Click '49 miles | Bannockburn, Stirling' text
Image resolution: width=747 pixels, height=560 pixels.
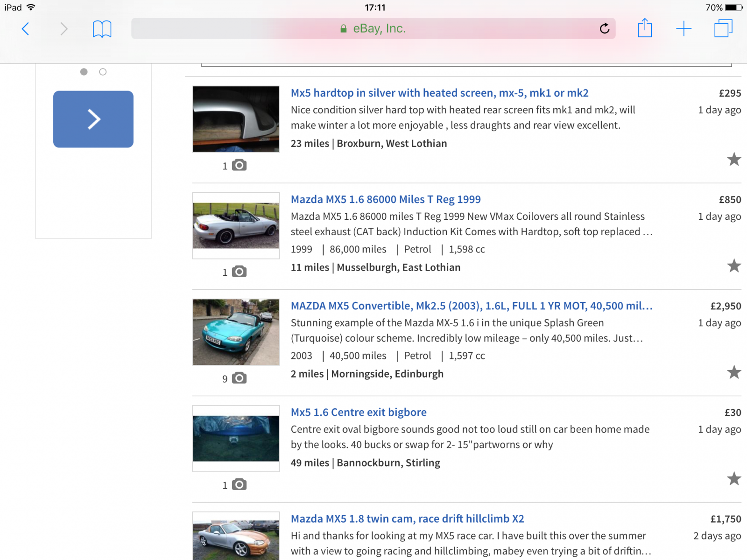coord(365,462)
